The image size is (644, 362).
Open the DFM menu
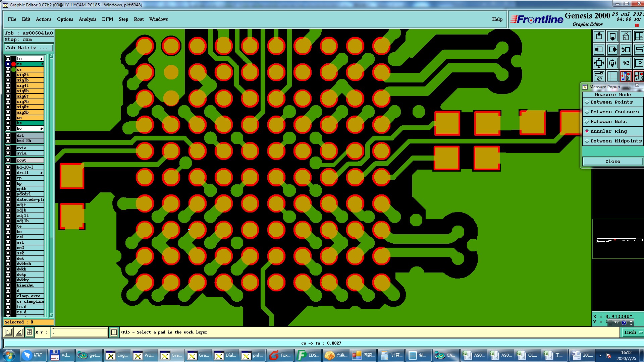tap(108, 19)
